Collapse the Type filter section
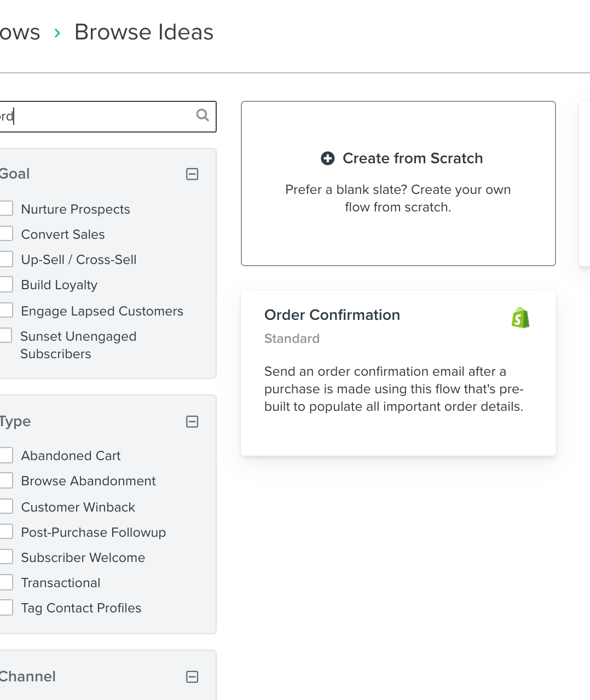Image resolution: width=590 pixels, height=700 pixels. (192, 422)
